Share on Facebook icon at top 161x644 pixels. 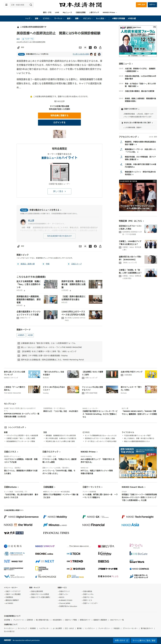pyautogui.click(x=95, y=48)
